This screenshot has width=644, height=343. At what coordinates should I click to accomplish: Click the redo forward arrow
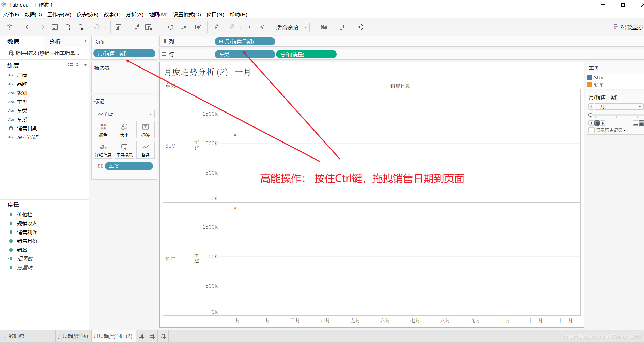(x=41, y=27)
